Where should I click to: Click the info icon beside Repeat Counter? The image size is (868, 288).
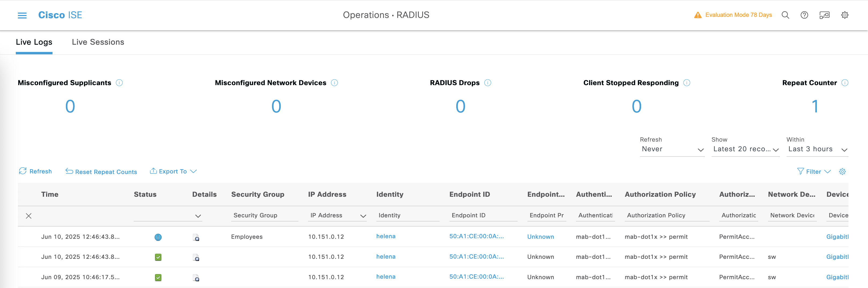(844, 83)
